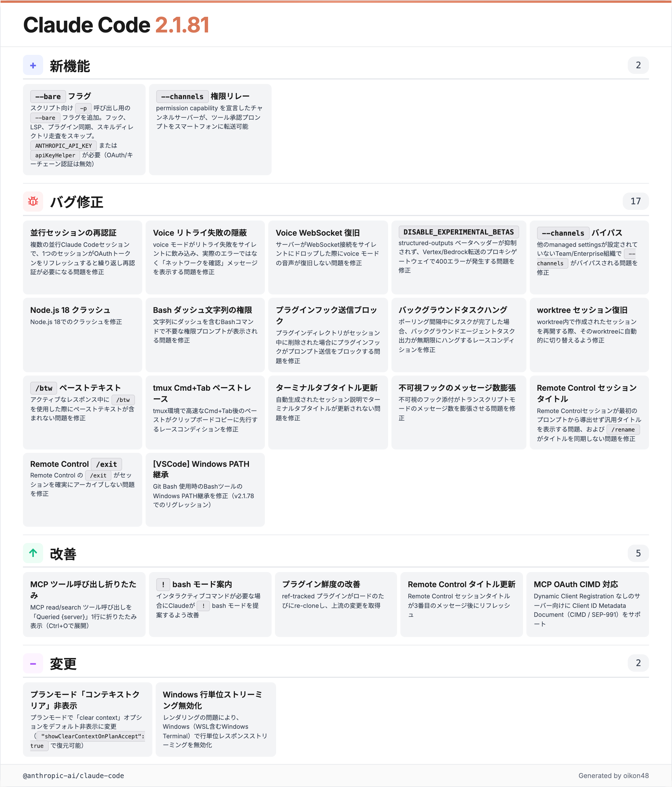Open the バックグラウンドタスクハング card
672x787 pixels.
click(459, 335)
